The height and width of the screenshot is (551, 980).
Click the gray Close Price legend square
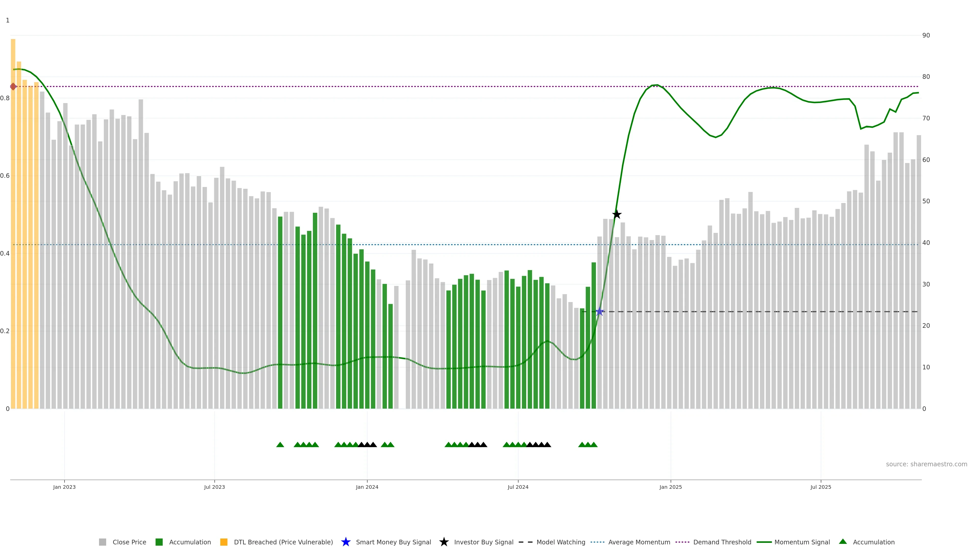pyautogui.click(x=102, y=542)
